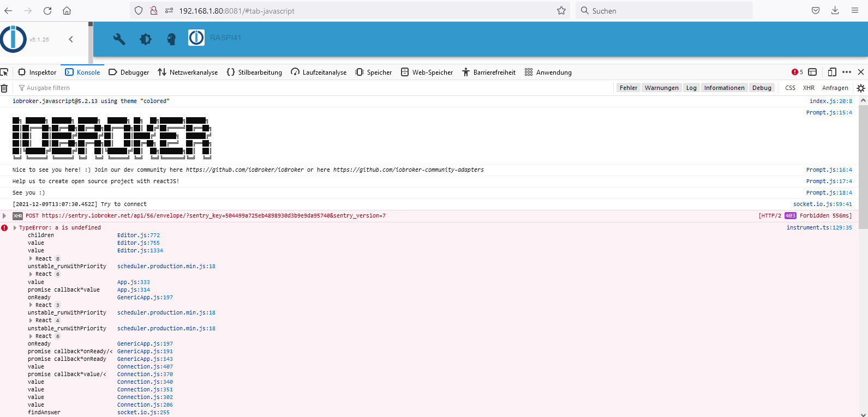The height and width of the screenshot is (417, 868).
Task: Open Web-Speicher tab
Action: click(427, 72)
